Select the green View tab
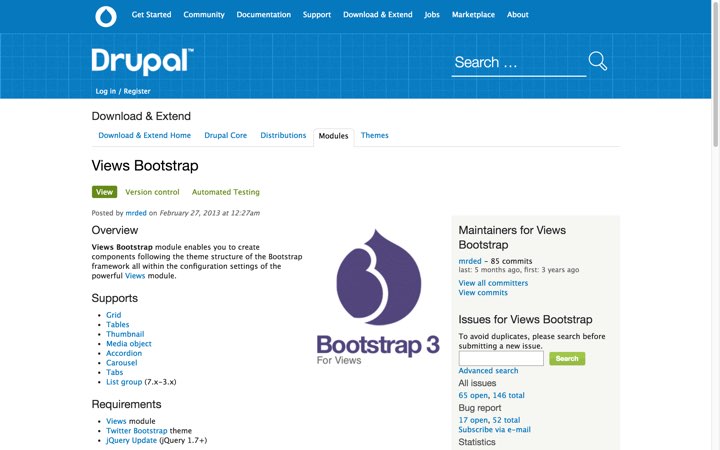 104,192
